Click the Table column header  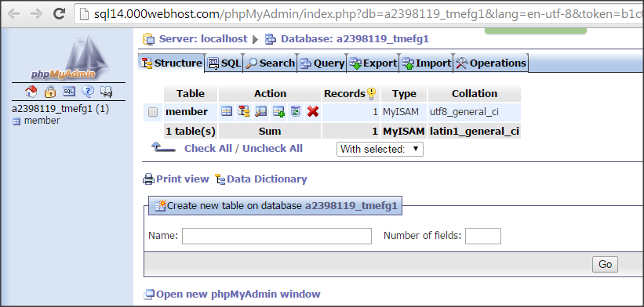pyautogui.click(x=191, y=93)
